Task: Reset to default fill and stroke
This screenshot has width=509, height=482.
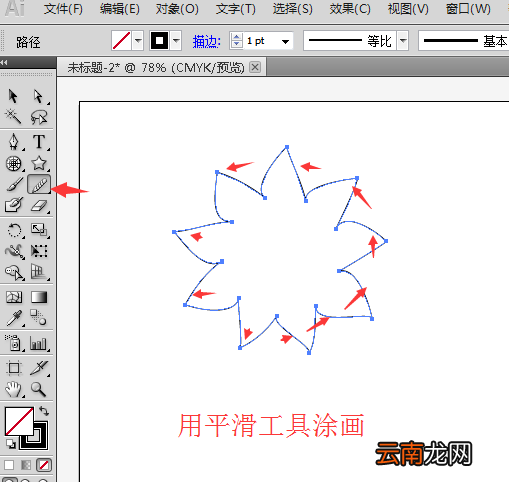Action: click(11, 444)
